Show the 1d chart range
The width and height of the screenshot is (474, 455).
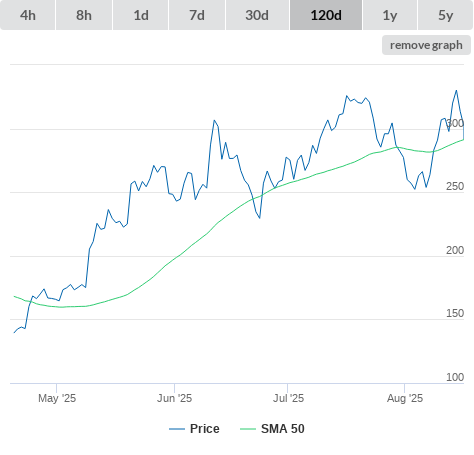coord(141,15)
